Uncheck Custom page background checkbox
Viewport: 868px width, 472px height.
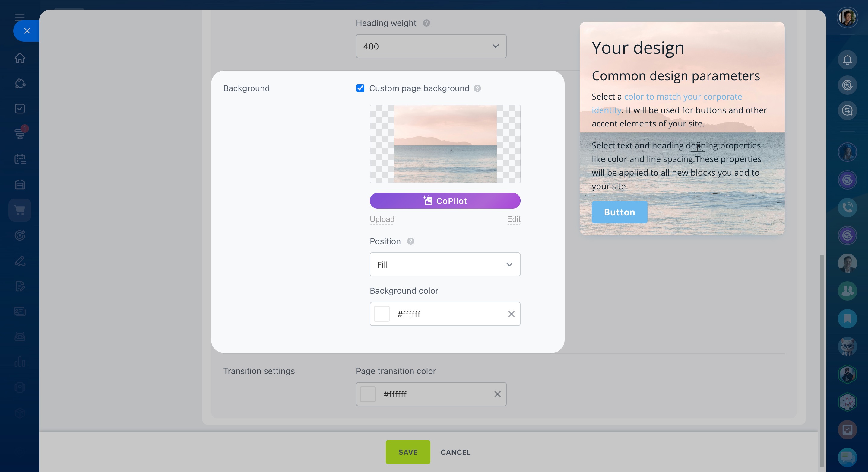pyautogui.click(x=360, y=88)
